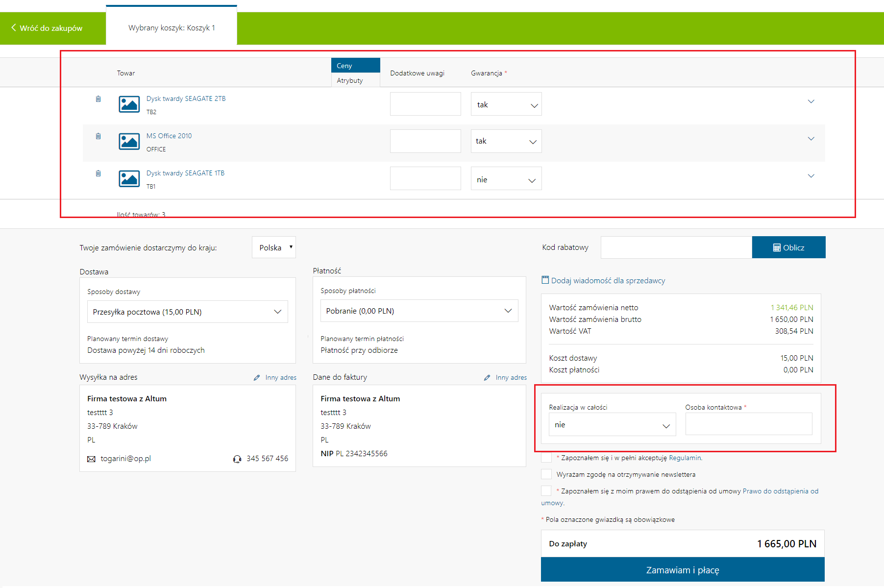The height and width of the screenshot is (588, 884).
Task: Open the Polska country dropdown
Action: (274, 247)
